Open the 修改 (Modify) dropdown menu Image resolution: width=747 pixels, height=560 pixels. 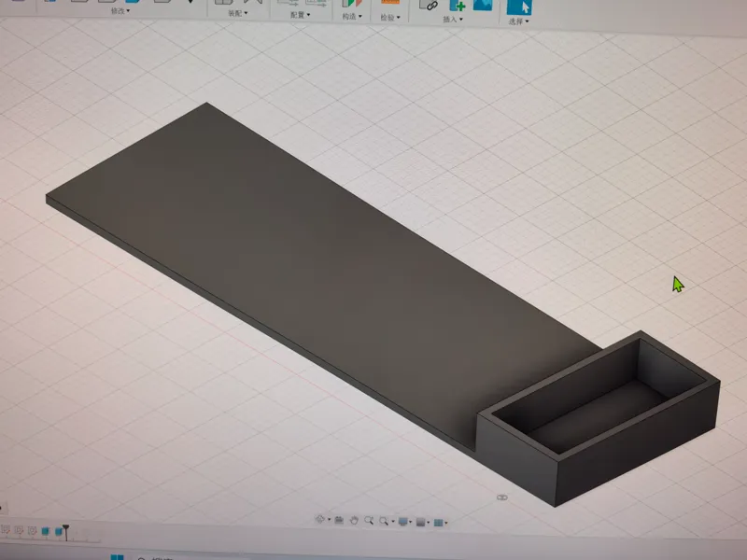pyautogui.click(x=120, y=10)
